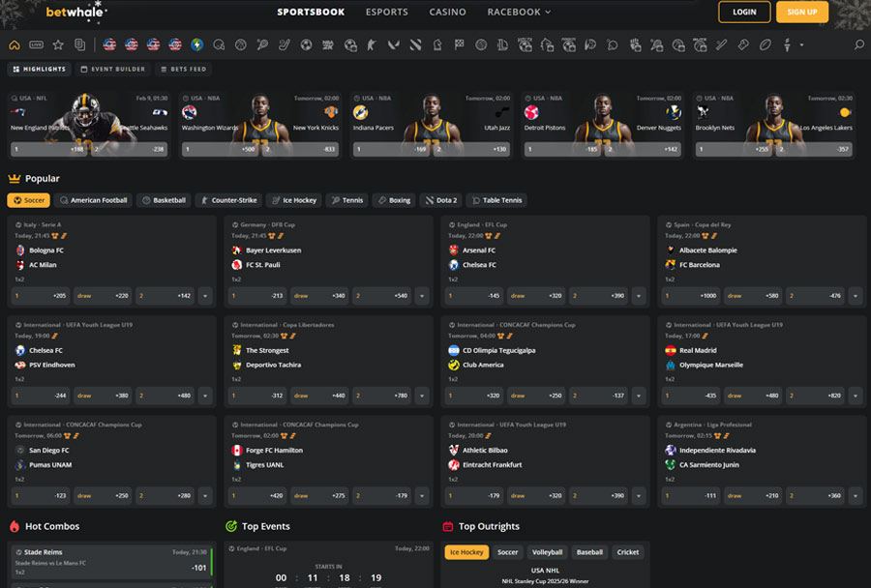Open the Soccer tab in Top Outrights

(x=507, y=552)
